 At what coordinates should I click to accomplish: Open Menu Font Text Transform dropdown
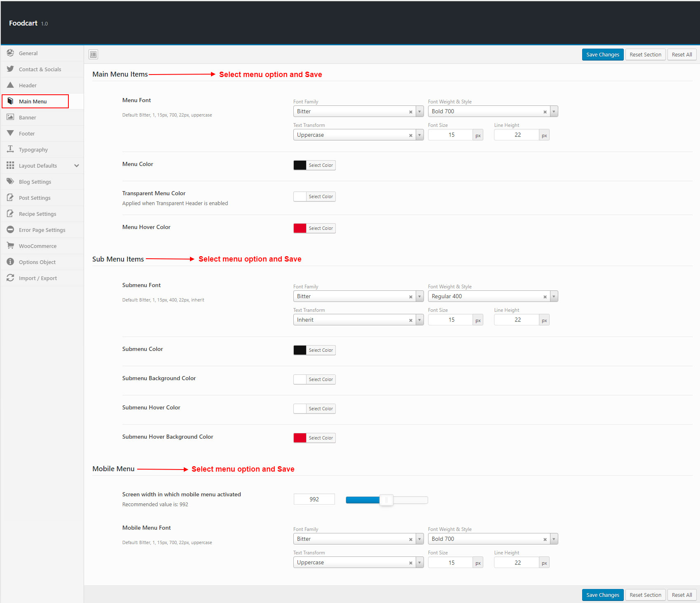[x=419, y=135]
